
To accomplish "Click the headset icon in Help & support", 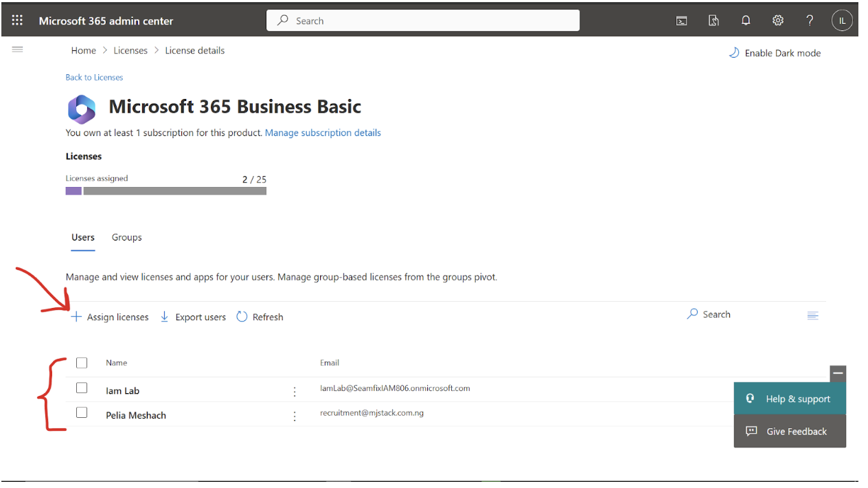I will pos(751,399).
